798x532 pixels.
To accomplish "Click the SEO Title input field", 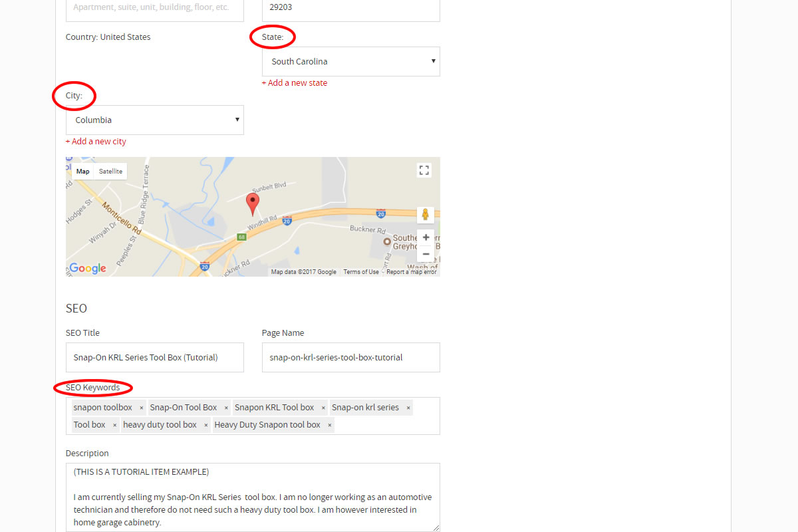I will coord(155,357).
